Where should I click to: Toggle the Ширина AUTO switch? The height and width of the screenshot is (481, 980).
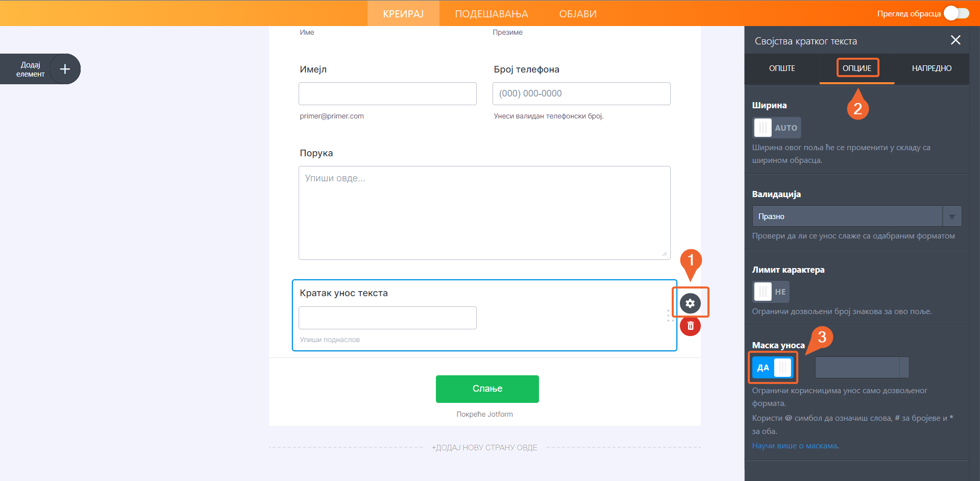tap(776, 128)
